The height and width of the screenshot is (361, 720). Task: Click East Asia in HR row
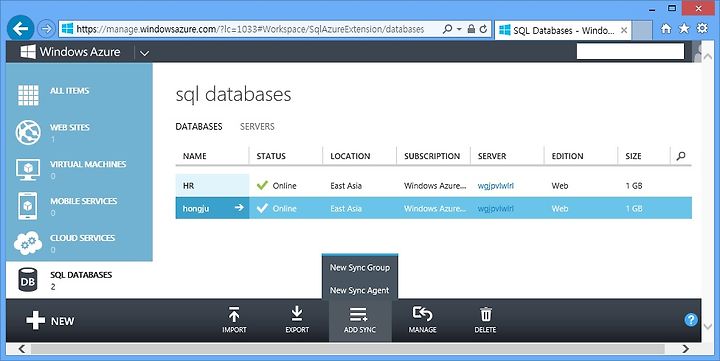(346, 186)
